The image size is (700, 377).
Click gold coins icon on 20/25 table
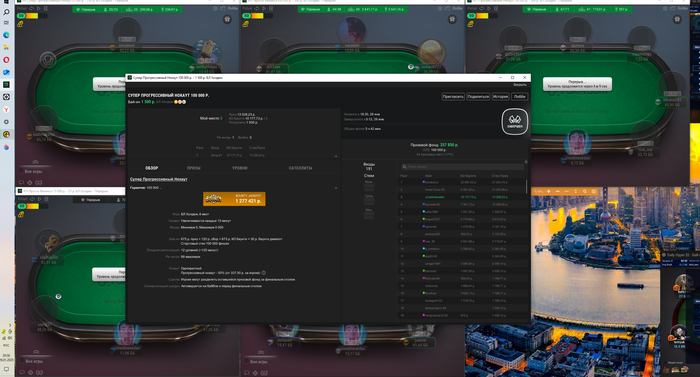(x=21, y=24)
